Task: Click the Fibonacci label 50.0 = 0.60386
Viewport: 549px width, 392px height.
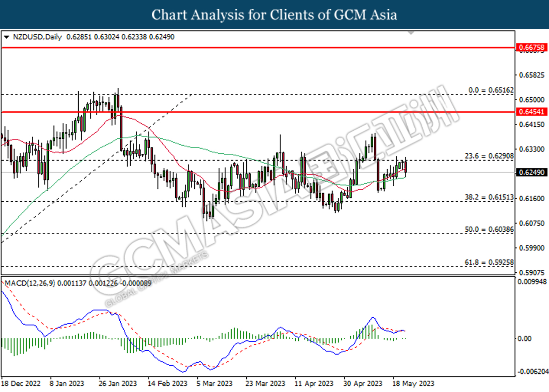Action: 489,229
